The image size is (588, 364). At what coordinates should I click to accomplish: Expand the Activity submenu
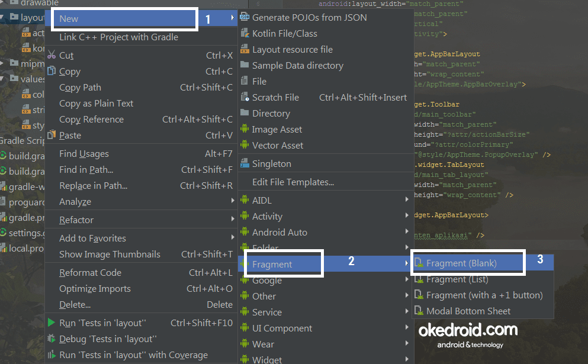tap(406, 216)
